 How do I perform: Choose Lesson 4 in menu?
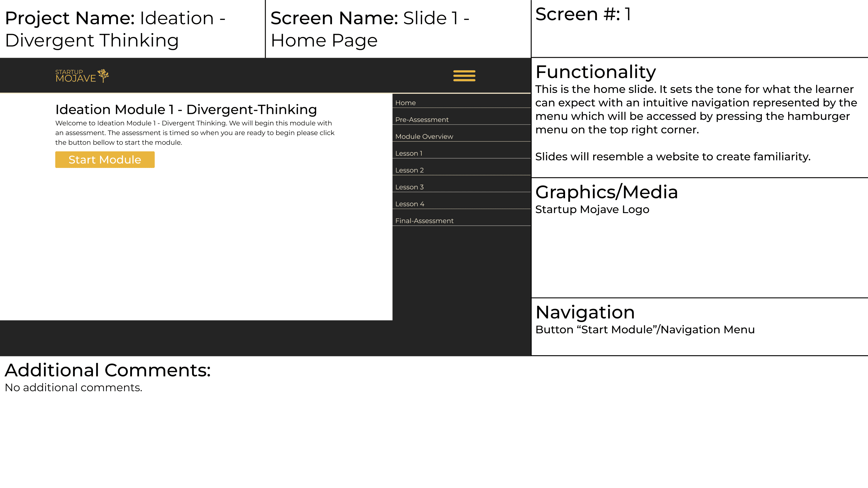click(409, 204)
